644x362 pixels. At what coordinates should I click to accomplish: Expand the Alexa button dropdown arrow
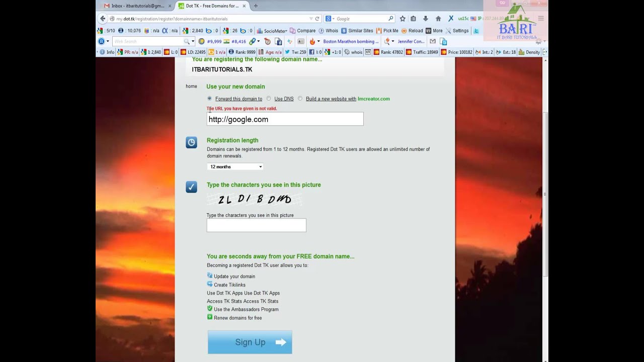107,41
